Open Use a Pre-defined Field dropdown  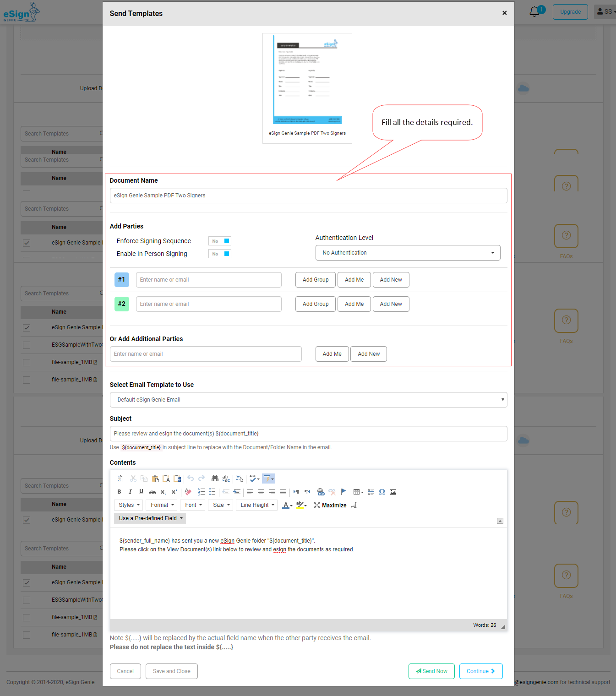coord(150,518)
